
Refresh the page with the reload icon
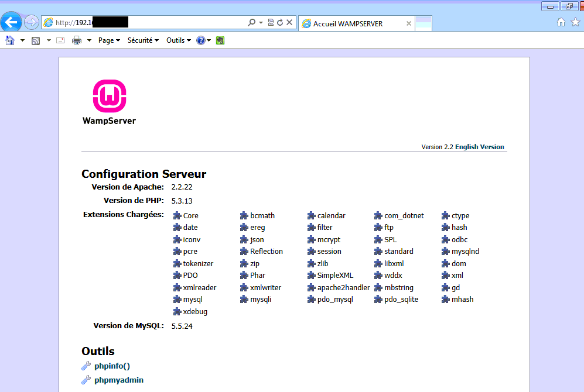click(280, 22)
